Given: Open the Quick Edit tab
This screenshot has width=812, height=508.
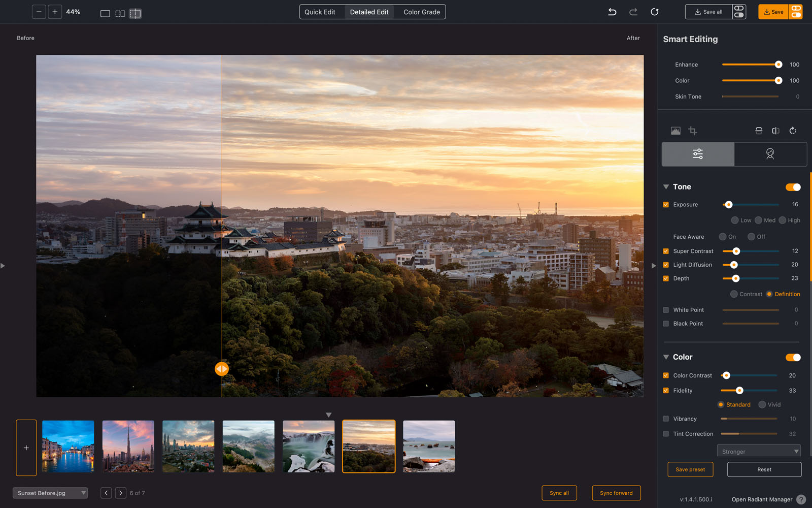Looking at the screenshot, I should pyautogui.click(x=321, y=12).
